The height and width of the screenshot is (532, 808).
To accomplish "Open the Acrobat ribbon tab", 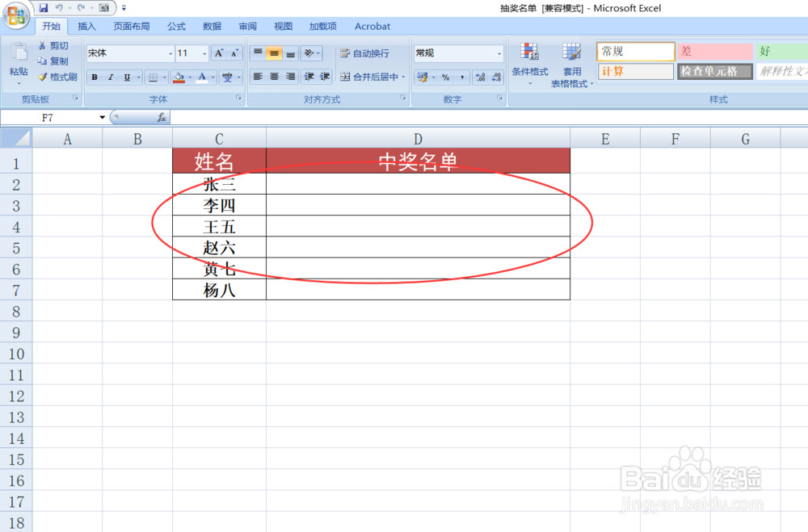I will (x=372, y=26).
